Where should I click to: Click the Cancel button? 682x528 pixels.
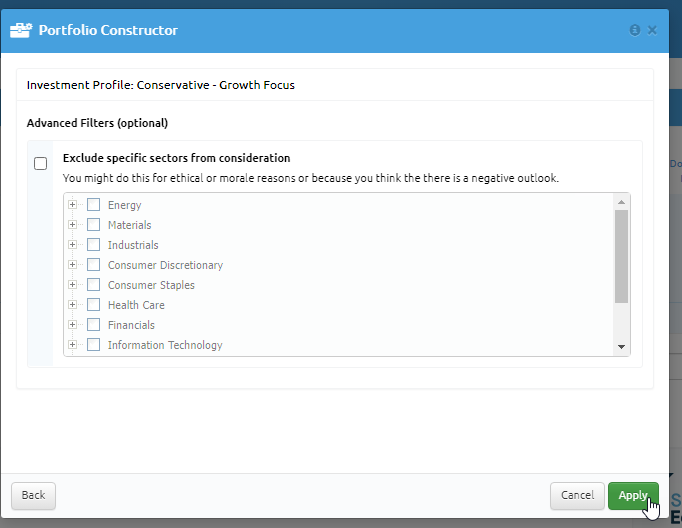tap(577, 495)
